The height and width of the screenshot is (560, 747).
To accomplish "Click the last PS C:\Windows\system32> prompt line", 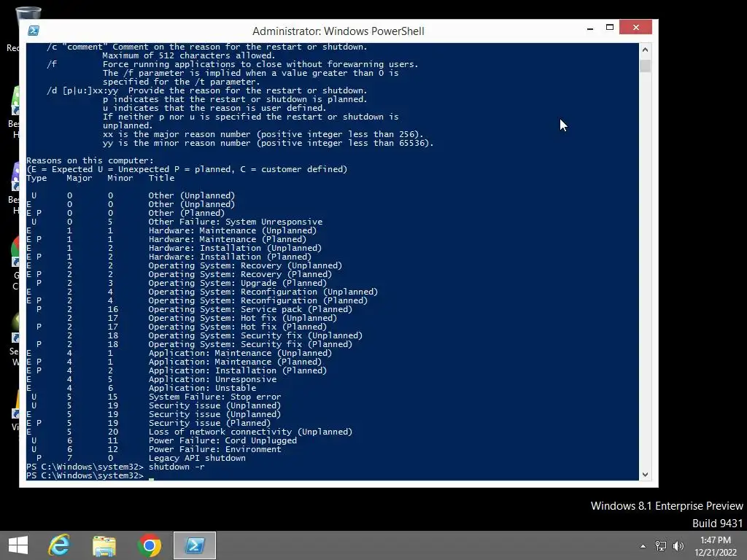I will coord(85,475).
